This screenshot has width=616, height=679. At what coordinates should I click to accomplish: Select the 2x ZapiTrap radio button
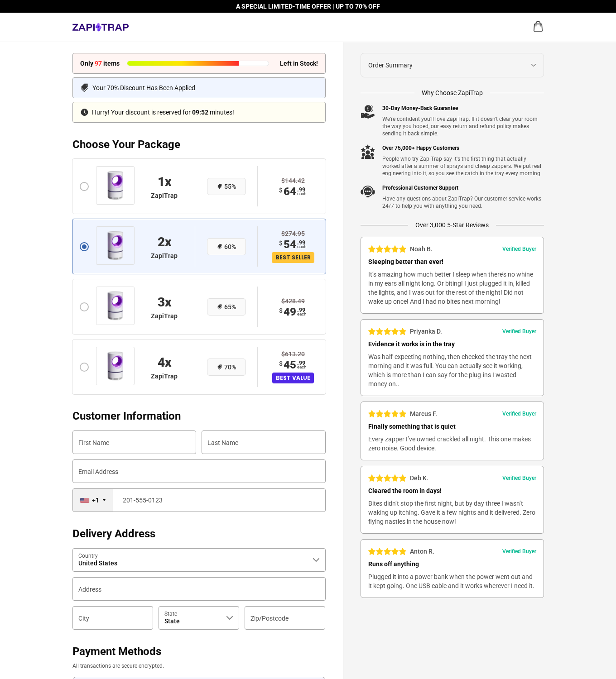(84, 247)
